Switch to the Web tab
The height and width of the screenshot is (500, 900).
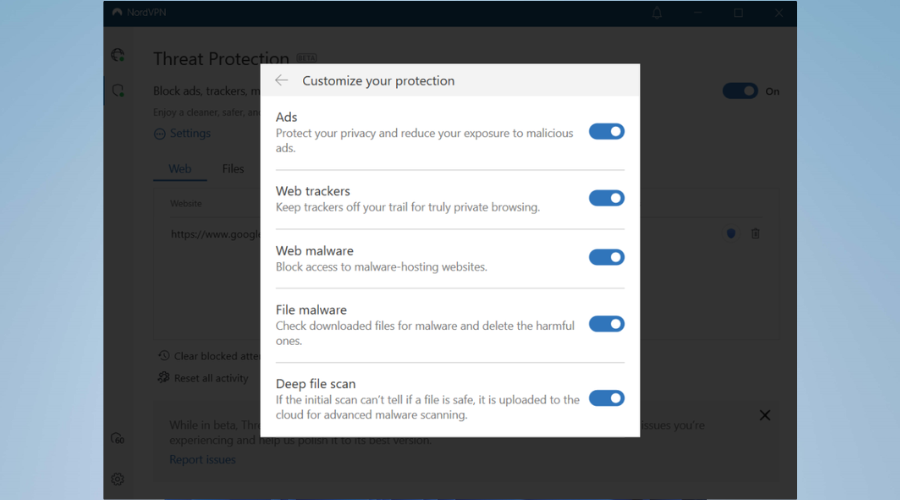[180, 169]
